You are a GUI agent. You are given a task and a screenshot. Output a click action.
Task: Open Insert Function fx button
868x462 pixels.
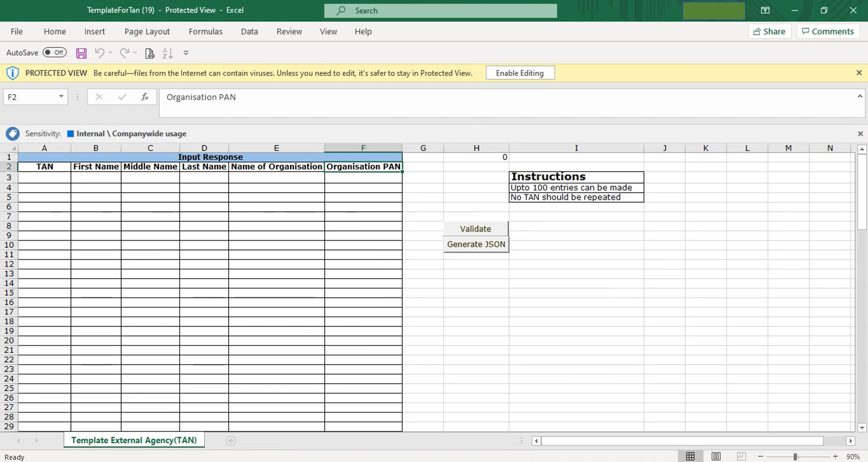[145, 97]
